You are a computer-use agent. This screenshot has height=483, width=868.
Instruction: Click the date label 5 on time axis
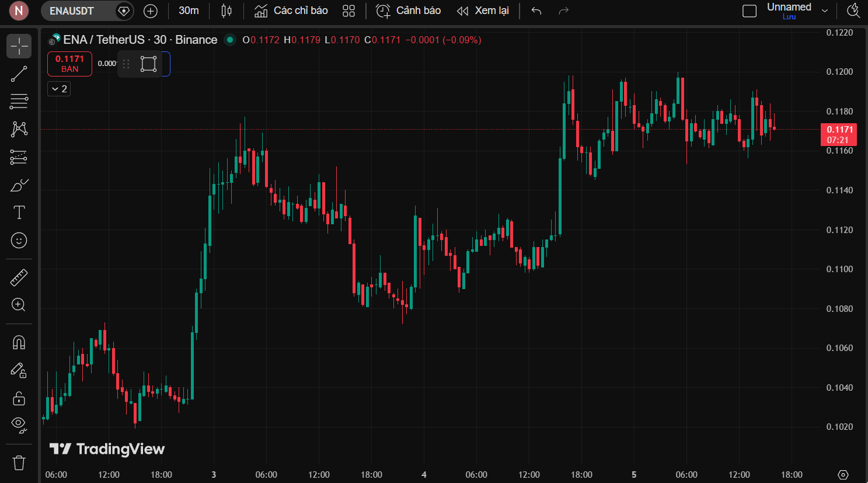tap(634, 475)
